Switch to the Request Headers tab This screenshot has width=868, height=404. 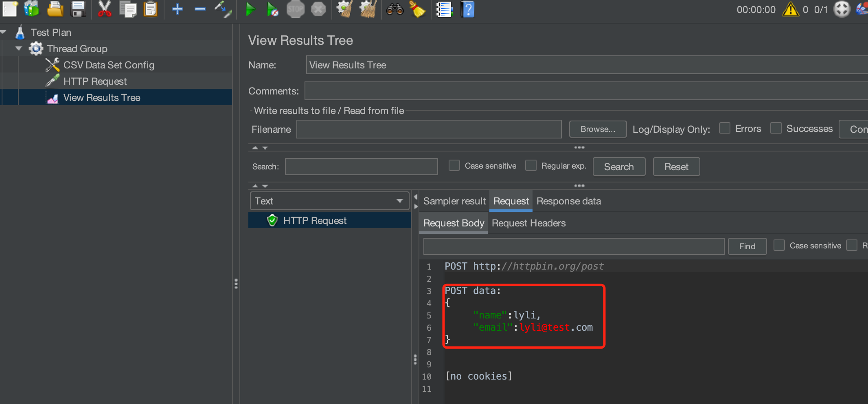point(528,223)
